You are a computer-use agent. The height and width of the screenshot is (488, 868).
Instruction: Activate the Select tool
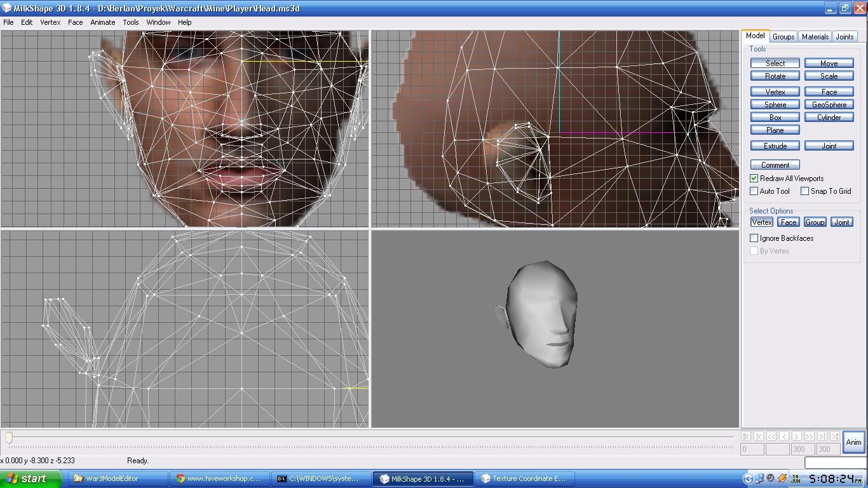pyautogui.click(x=775, y=63)
